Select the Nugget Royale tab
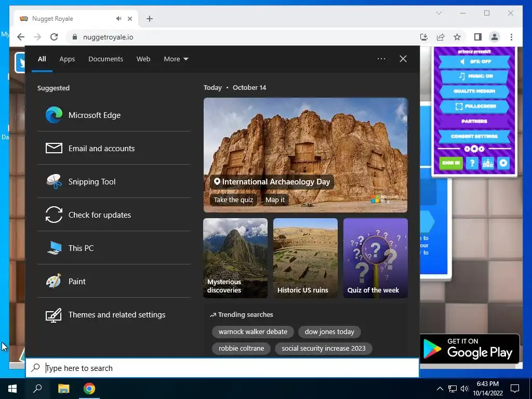The image size is (532, 399). [76, 19]
